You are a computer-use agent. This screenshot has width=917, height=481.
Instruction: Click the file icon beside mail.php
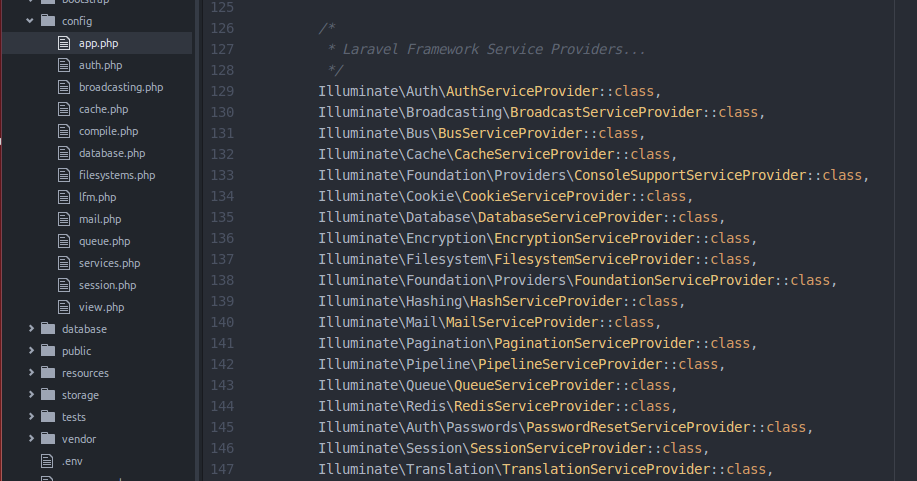pyautogui.click(x=64, y=219)
